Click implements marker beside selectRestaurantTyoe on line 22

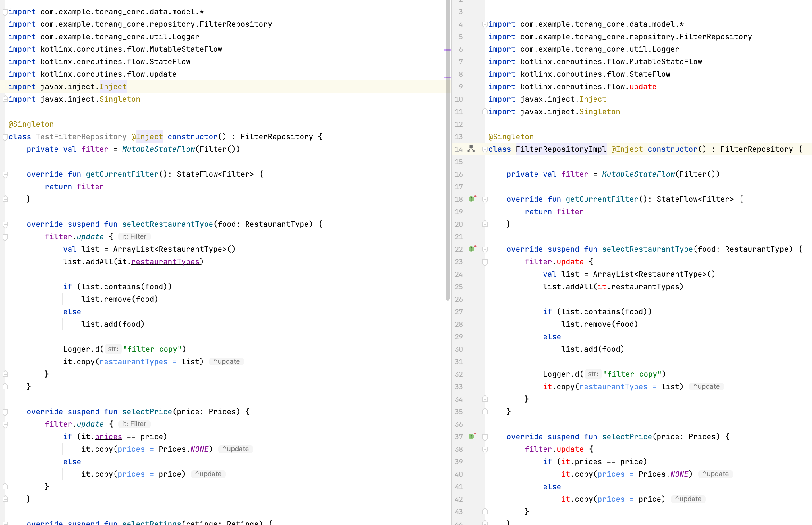472,249
